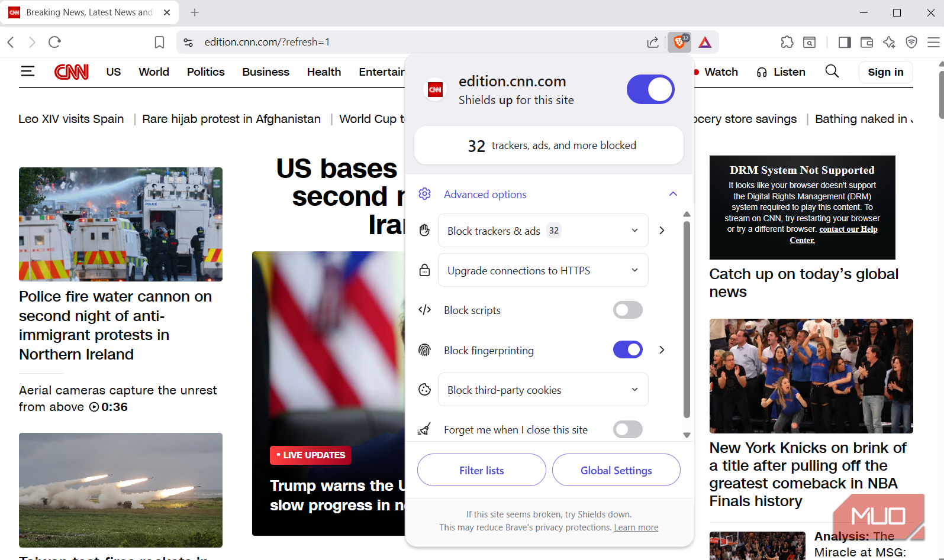Open media downloads toolbar icon
Screen dimensions: 944x560
[810, 42]
